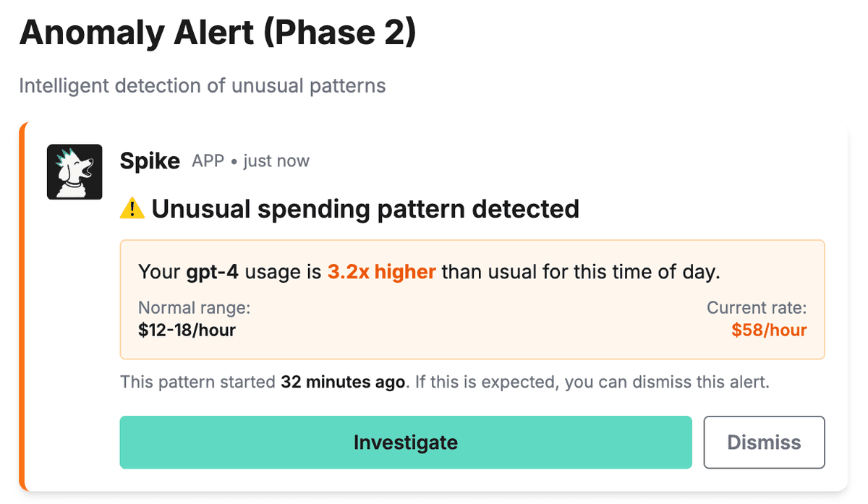Click the APP badge next to Spike
868x504 pixels.
pos(208,161)
